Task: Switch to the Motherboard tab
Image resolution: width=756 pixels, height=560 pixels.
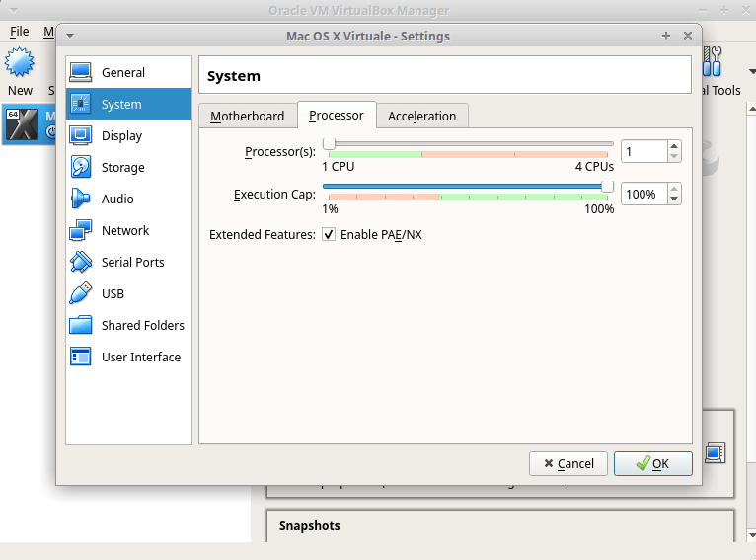Action: point(248,116)
